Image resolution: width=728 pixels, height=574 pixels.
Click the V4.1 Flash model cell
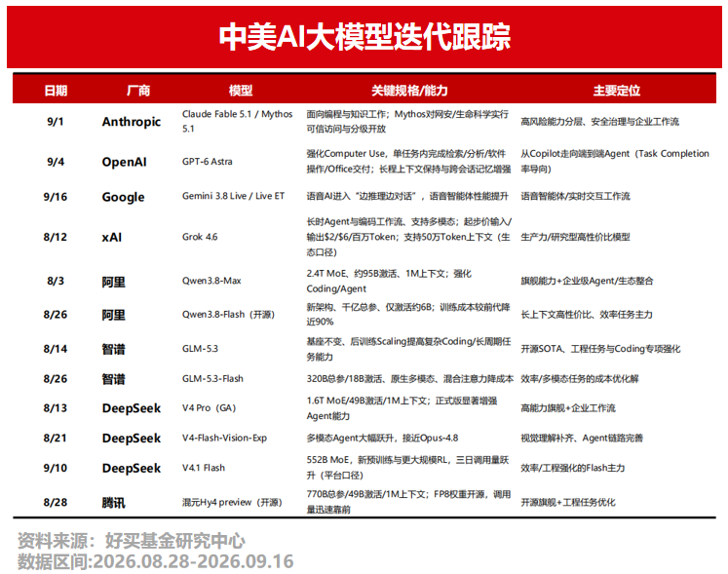click(x=204, y=468)
